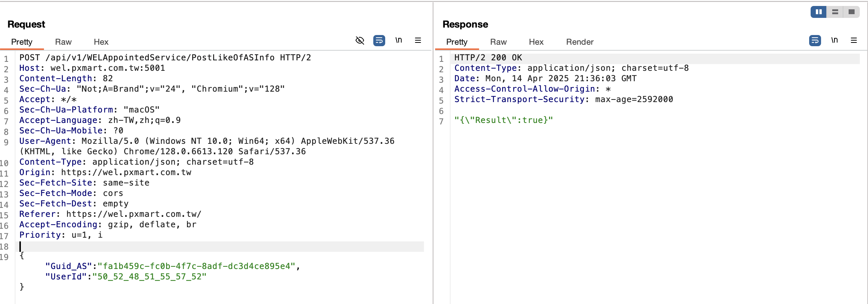Toggle the \n newline display in Request pane

[399, 40]
